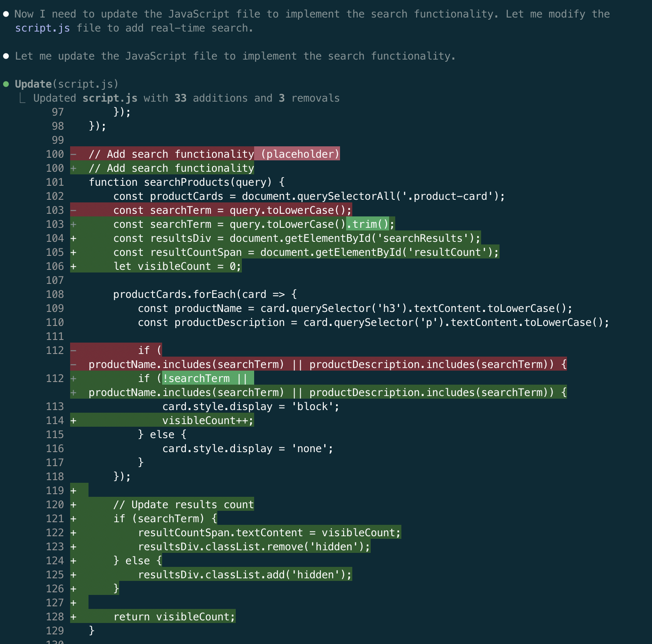Click the white bullet before "Now I need"
This screenshot has height=644, width=652.
pyautogui.click(x=6, y=14)
